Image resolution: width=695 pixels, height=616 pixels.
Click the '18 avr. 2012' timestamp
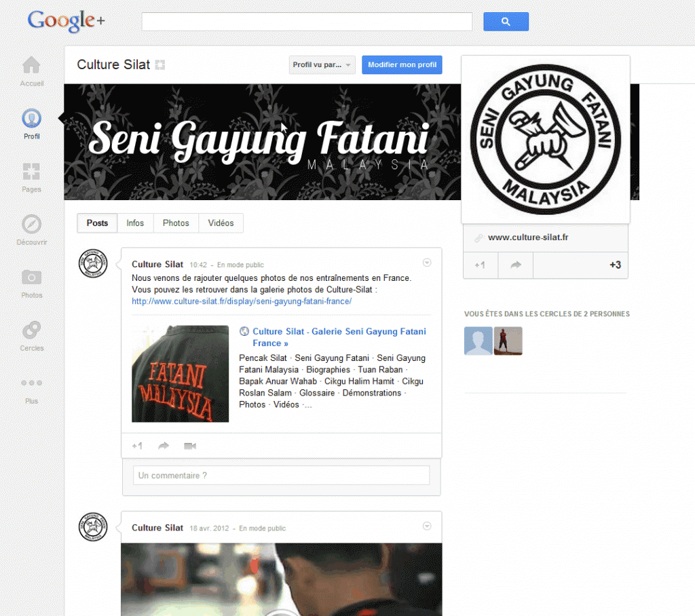tap(209, 528)
